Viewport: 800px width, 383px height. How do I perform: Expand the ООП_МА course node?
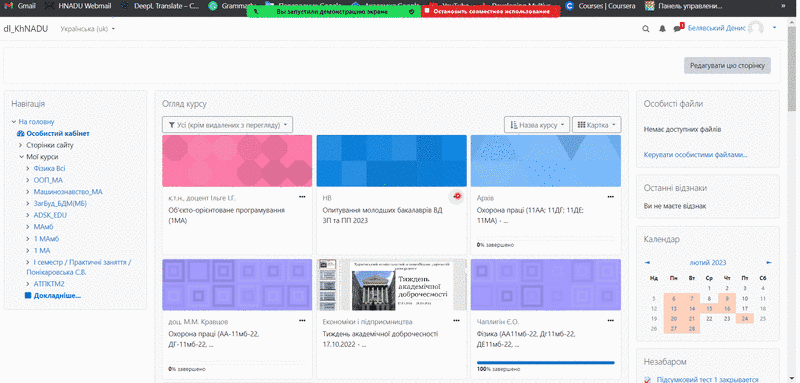point(28,180)
